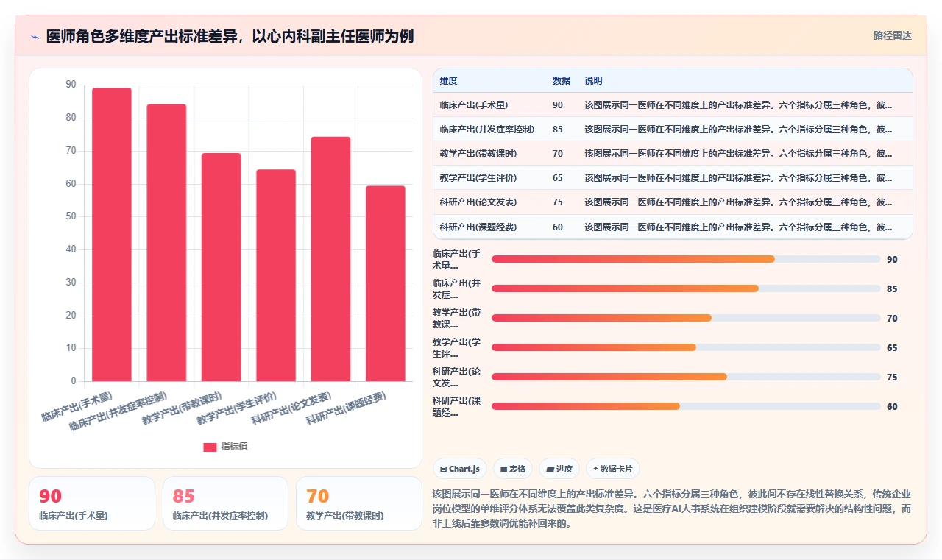Open the data card 85 临床产出(并发症率控制)
The height and width of the screenshot is (560, 942).
[x=225, y=503]
